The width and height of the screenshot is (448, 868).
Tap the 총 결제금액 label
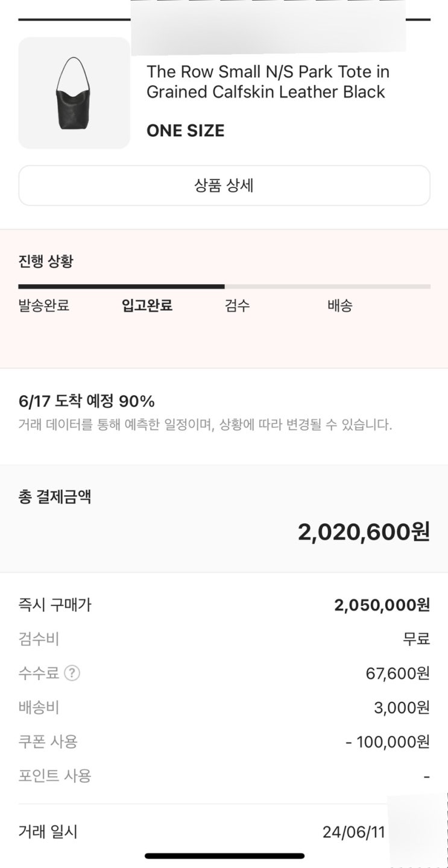click(55, 497)
